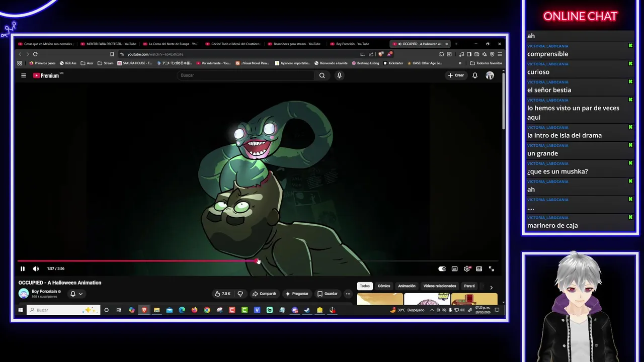The height and width of the screenshot is (362, 644).
Task: Open the Kickstarter bookmark
Action: coord(393,63)
